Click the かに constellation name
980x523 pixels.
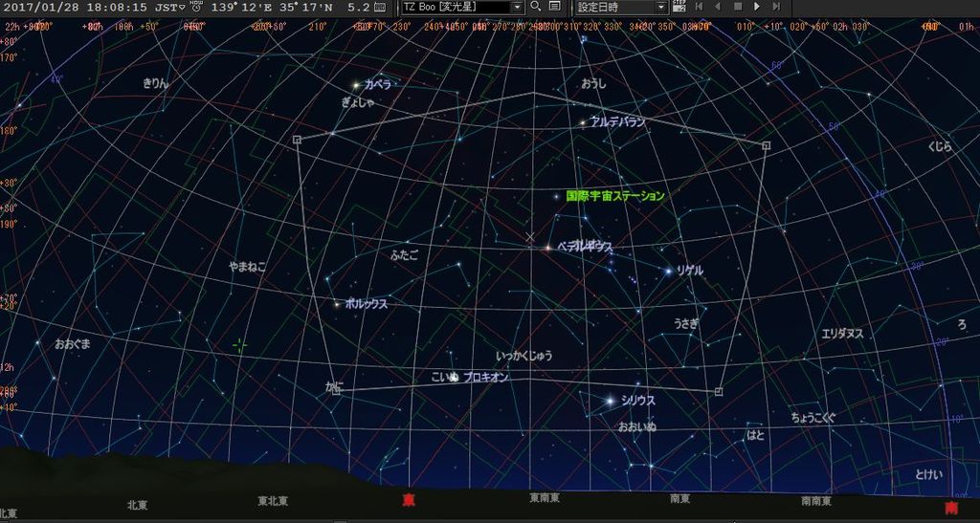[x=334, y=386]
